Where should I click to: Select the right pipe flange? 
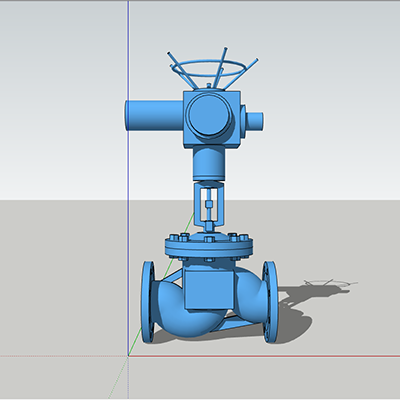270,302
